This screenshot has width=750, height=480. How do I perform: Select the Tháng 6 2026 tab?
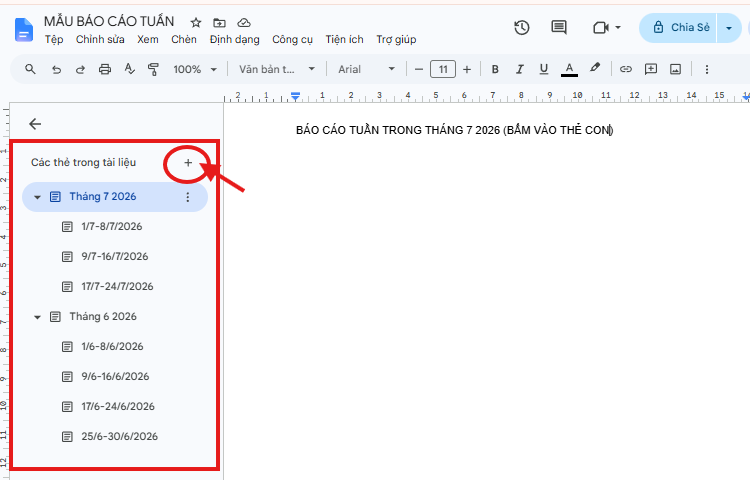tap(103, 316)
